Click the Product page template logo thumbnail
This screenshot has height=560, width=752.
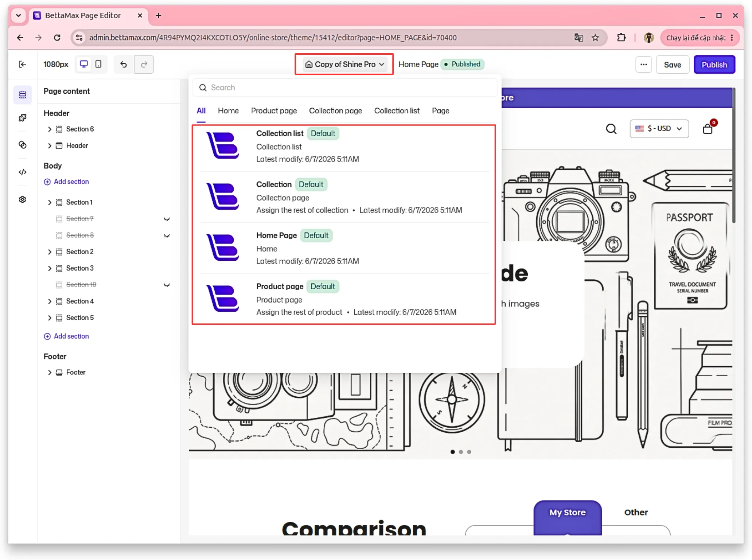223,299
